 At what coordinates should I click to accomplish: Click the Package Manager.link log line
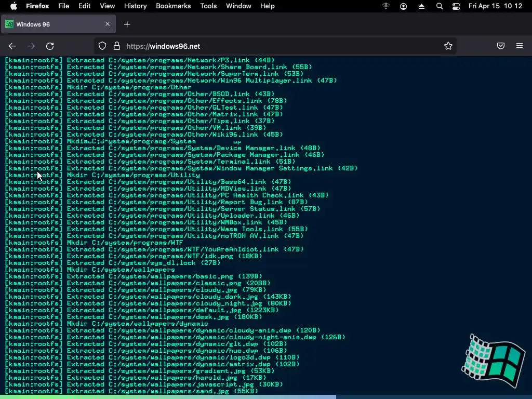(165, 155)
